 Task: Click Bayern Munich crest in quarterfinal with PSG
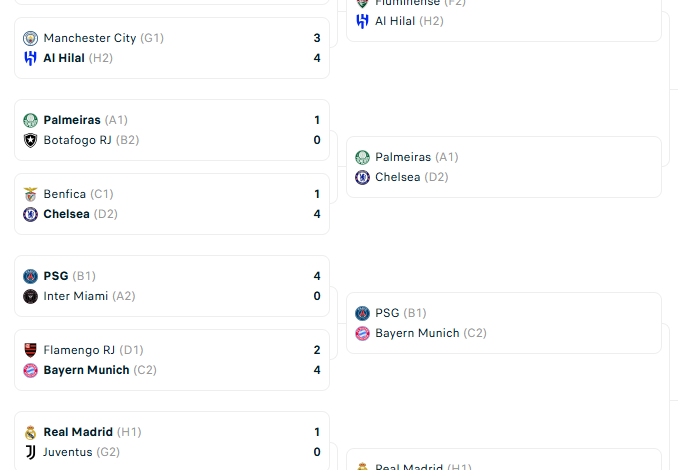pyautogui.click(x=362, y=333)
